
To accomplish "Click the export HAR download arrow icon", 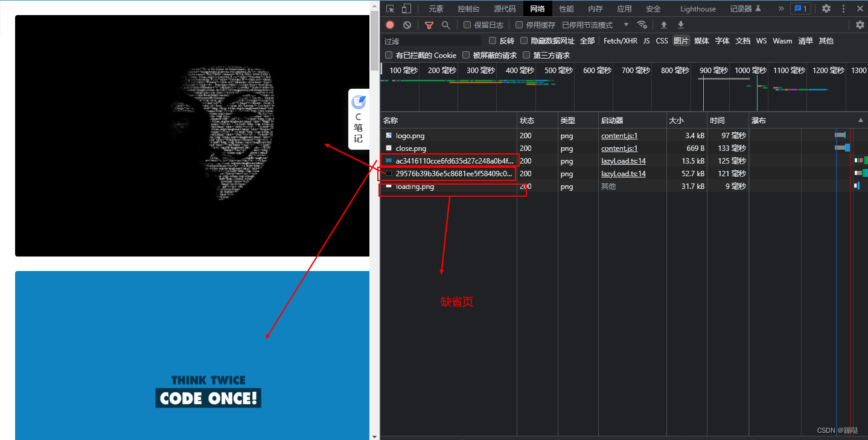I will 681,25.
